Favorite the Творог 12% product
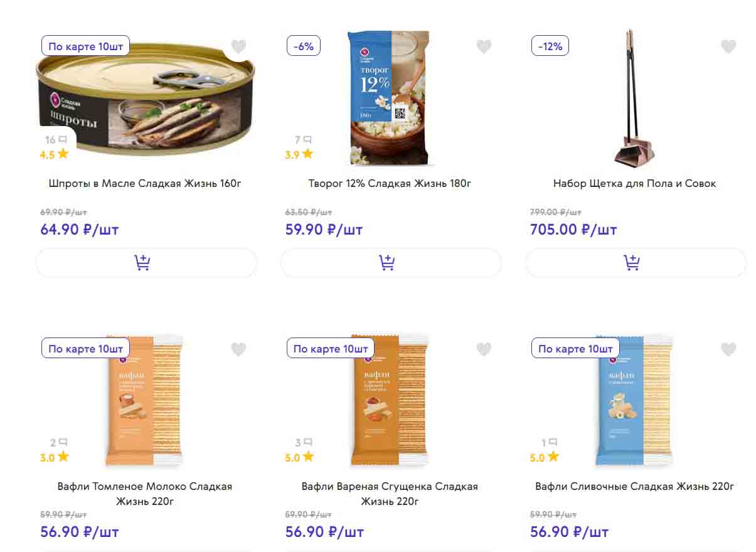The image size is (756, 552). (484, 46)
